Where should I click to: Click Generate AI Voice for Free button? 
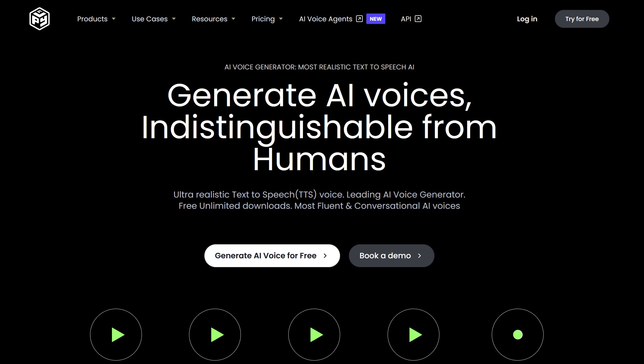272,255
